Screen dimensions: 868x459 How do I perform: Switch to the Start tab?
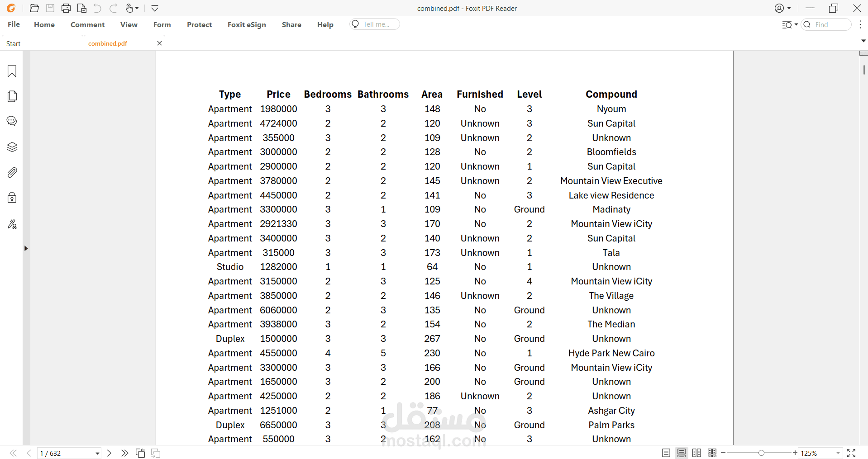[x=43, y=43]
